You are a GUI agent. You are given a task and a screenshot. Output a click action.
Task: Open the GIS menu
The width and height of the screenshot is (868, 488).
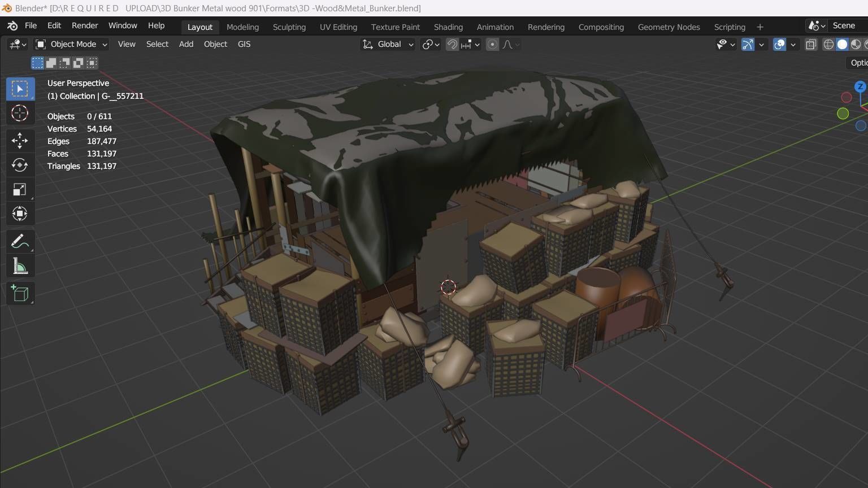pos(244,44)
